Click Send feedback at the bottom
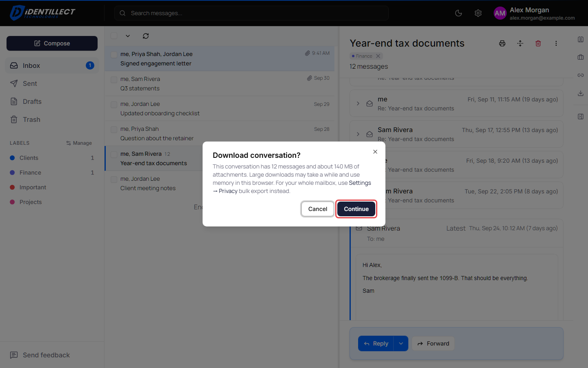The height and width of the screenshot is (368, 588). click(x=40, y=355)
